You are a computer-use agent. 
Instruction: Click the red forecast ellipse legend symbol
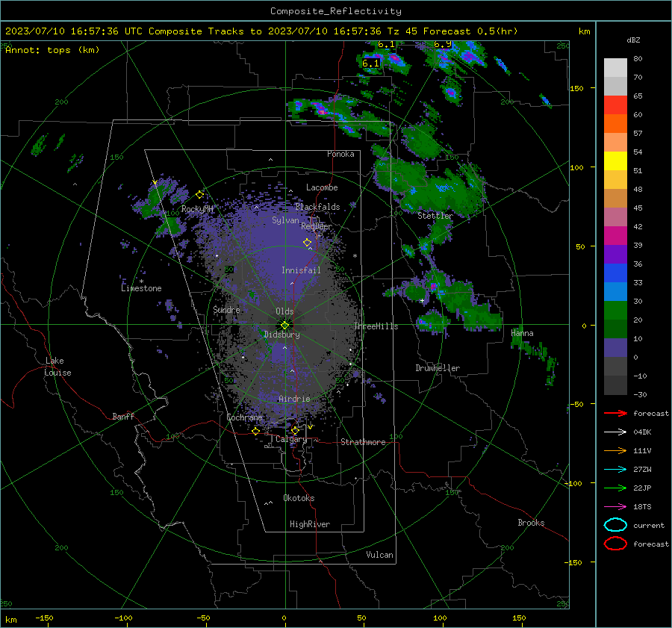(x=615, y=544)
